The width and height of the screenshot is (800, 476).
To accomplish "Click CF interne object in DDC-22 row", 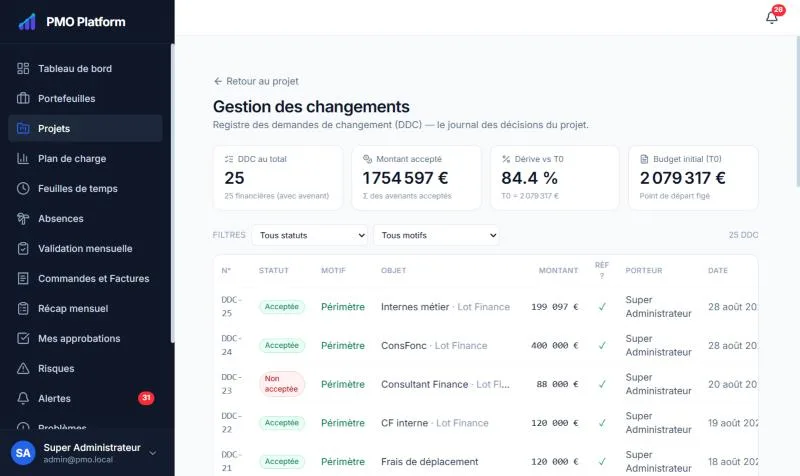I will [405, 423].
